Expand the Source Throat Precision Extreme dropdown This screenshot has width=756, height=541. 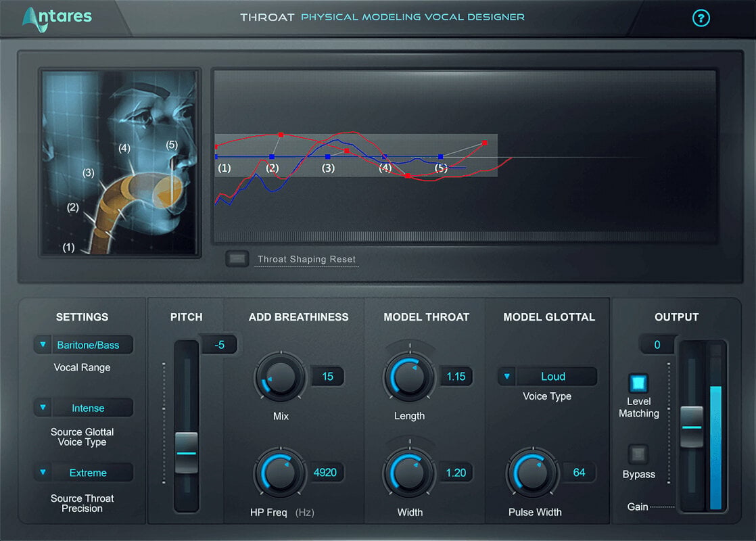[x=83, y=473]
